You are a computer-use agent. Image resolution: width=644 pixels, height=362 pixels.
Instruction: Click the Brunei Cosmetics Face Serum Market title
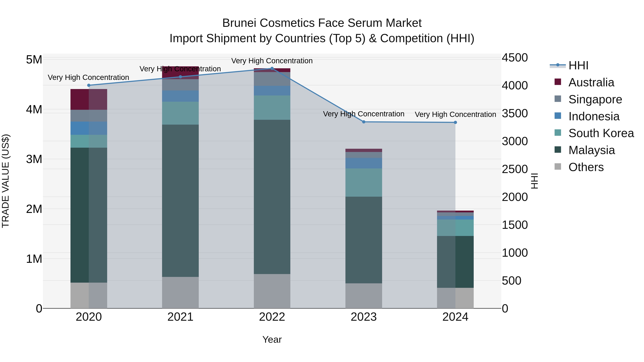point(322,23)
